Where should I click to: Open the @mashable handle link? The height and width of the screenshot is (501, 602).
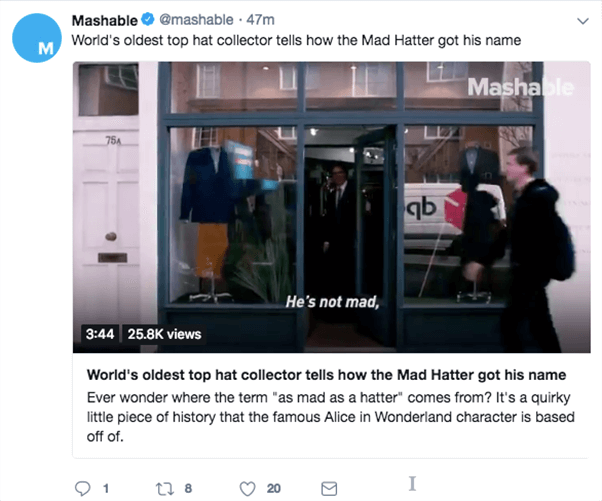point(196,20)
